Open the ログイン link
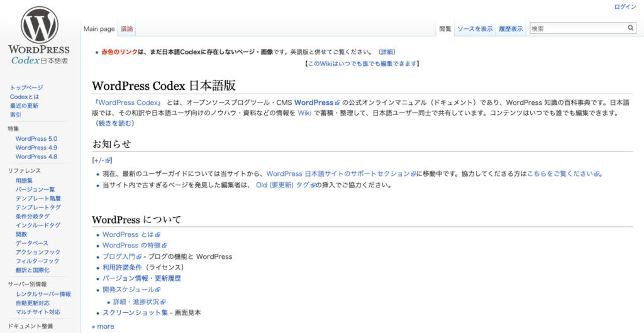Screen dimensions: 644x333 (625, 7)
